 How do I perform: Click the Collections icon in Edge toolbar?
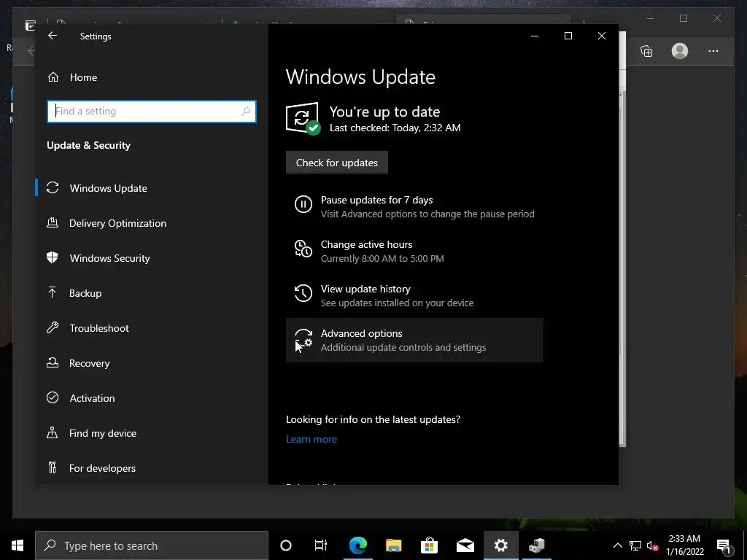click(x=646, y=51)
